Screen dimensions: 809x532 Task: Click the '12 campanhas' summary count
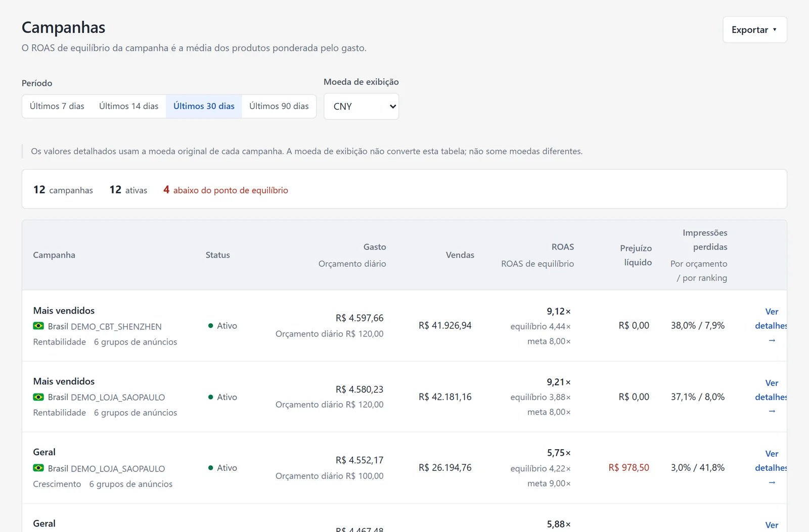click(x=63, y=190)
